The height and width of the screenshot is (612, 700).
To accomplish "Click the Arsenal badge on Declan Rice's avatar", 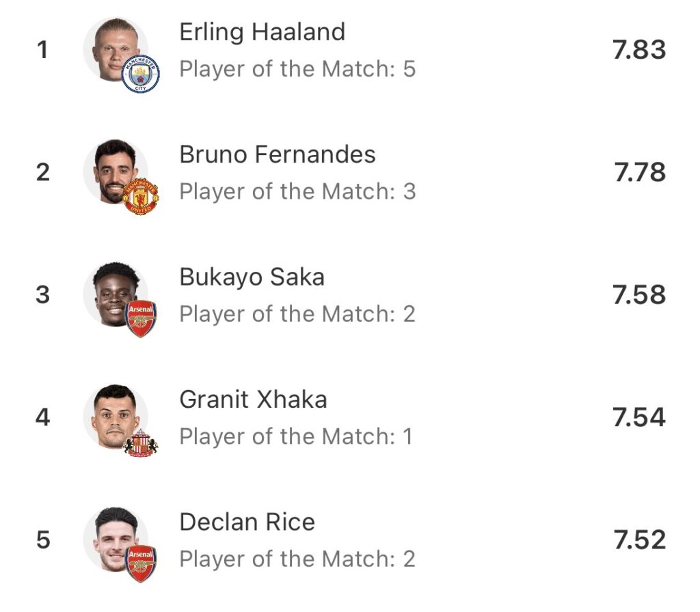I will [x=141, y=564].
